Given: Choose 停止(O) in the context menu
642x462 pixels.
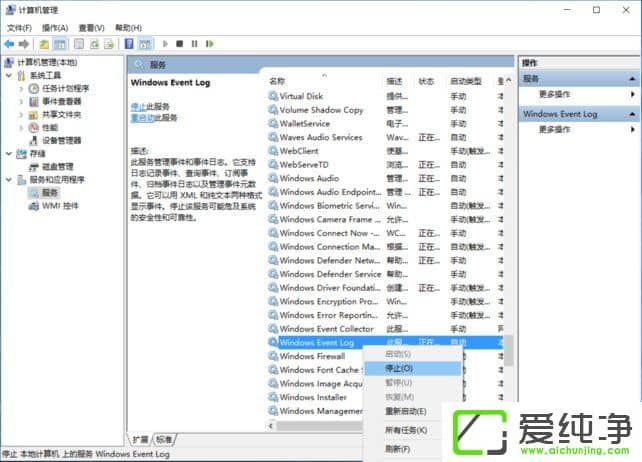Looking at the screenshot, I should [412, 368].
